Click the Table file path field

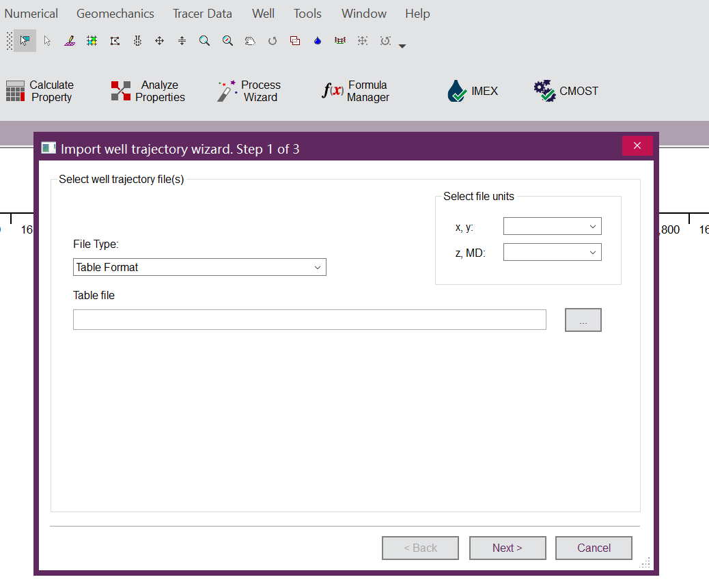pos(309,320)
